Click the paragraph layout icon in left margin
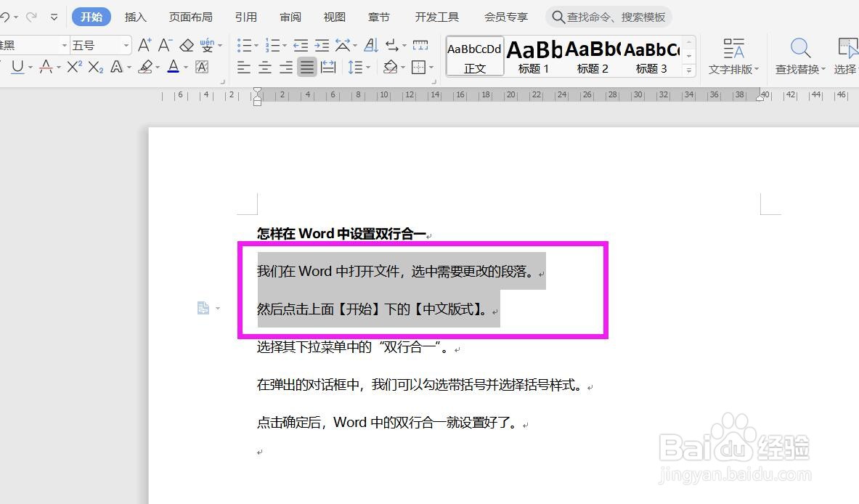Viewport: 859px width, 504px height. tap(203, 308)
